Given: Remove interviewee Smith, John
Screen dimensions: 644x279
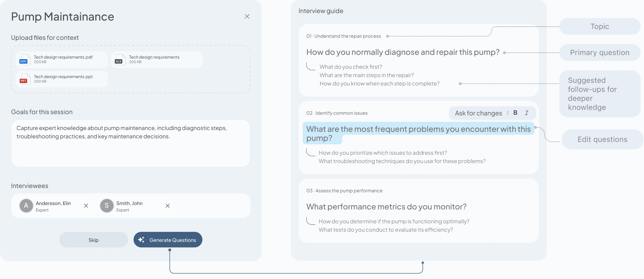Looking at the screenshot, I should pyautogui.click(x=167, y=206).
